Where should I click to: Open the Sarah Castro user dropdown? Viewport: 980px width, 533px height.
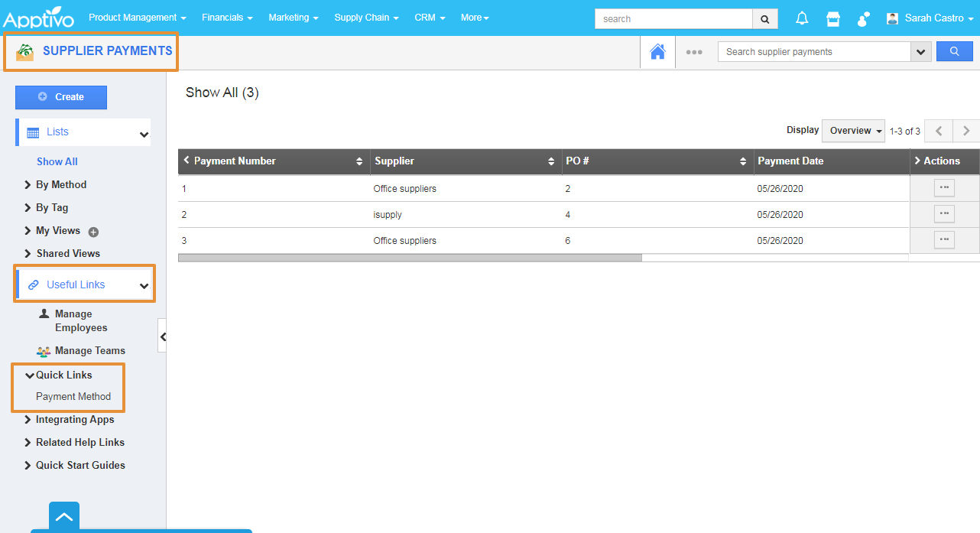[939, 18]
